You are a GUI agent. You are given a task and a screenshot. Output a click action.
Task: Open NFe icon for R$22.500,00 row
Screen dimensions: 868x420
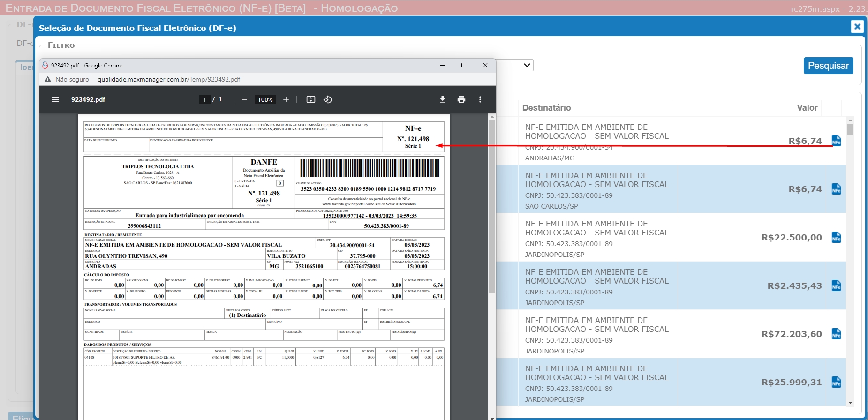tap(836, 237)
